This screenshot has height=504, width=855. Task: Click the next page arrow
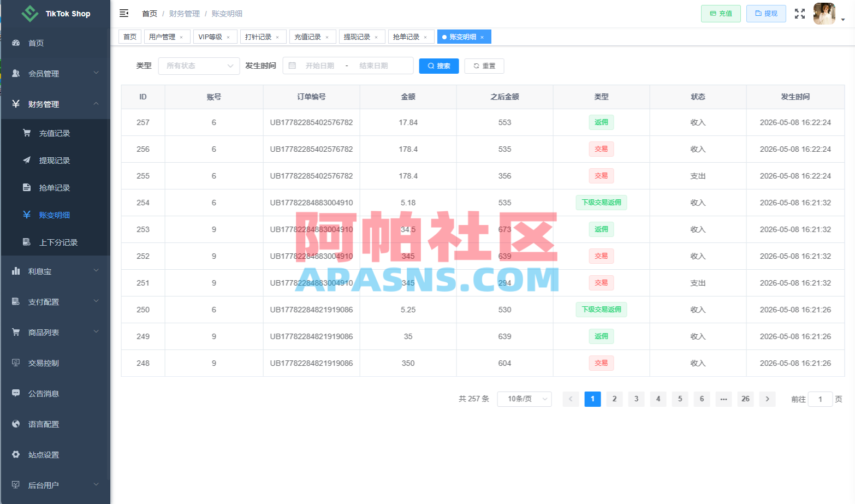click(x=767, y=399)
